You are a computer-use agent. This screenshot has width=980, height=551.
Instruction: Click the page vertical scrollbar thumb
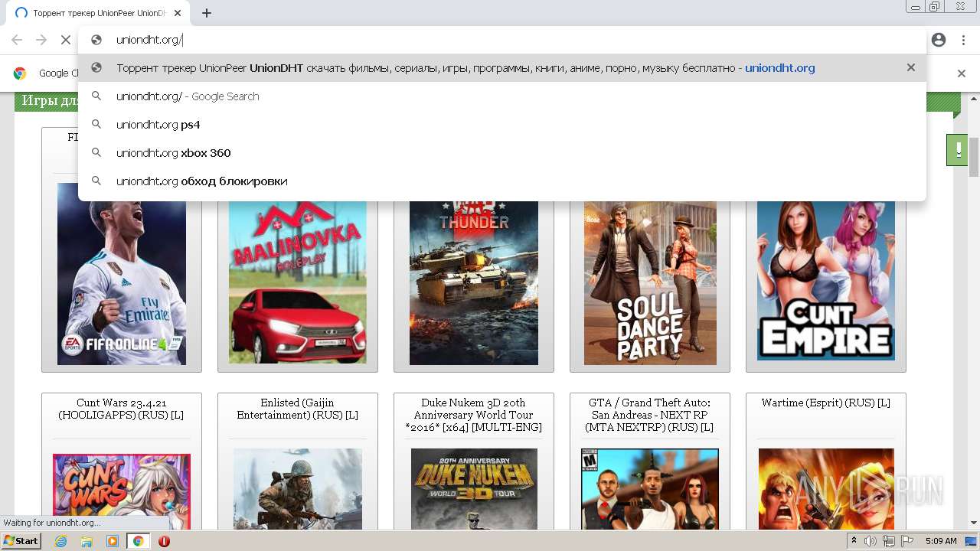973,158
